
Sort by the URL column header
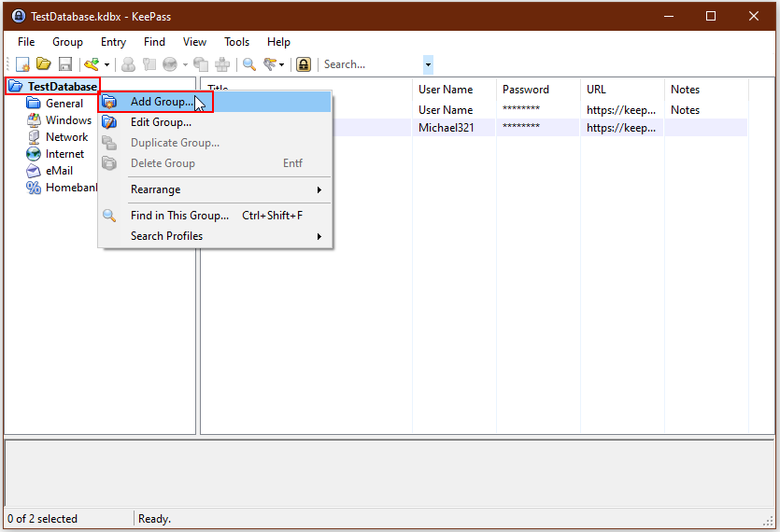tap(622, 90)
